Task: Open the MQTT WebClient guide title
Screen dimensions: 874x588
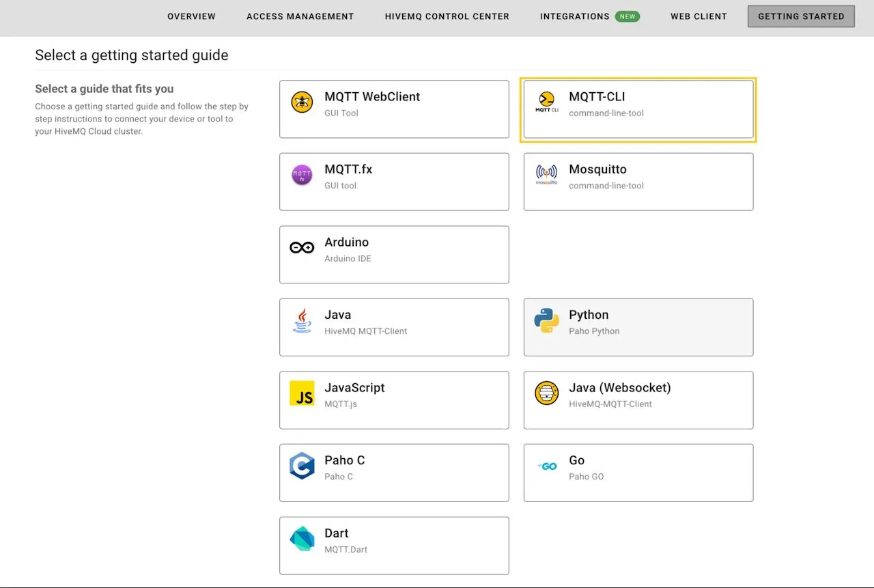Action: [x=372, y=97]
